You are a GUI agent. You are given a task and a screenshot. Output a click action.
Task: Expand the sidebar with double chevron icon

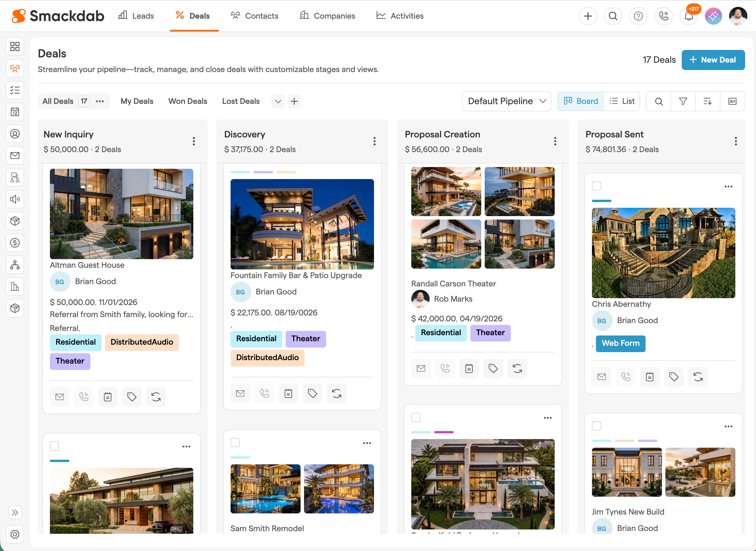coord(15,513)
